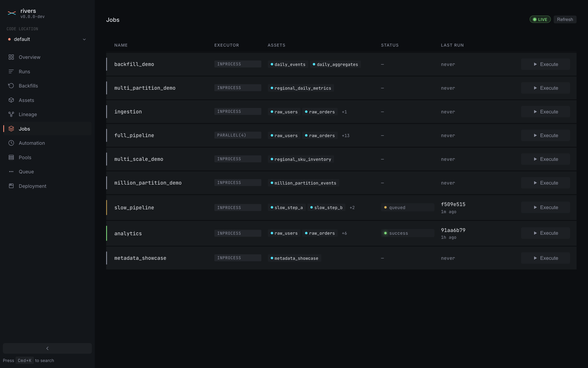
Task: Expand the +1 assets in ingestion
Action: point(344,112)
